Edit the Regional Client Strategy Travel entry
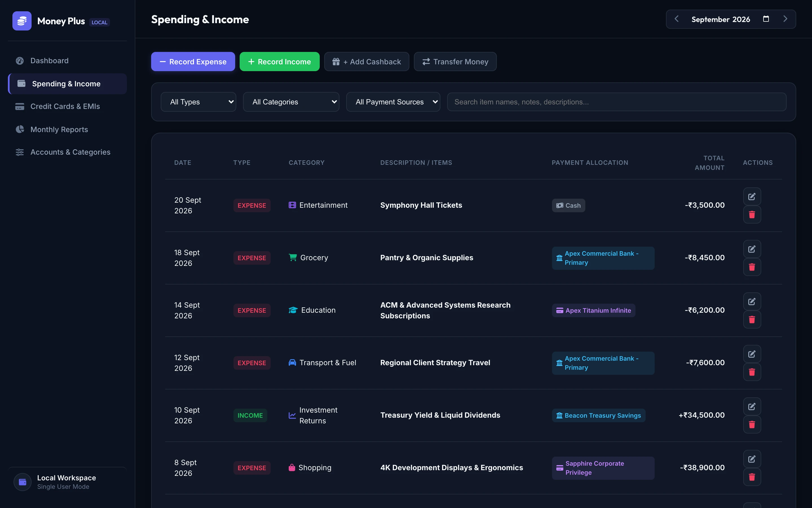This screenshot has width=812, height=508. tap(752, 354)
